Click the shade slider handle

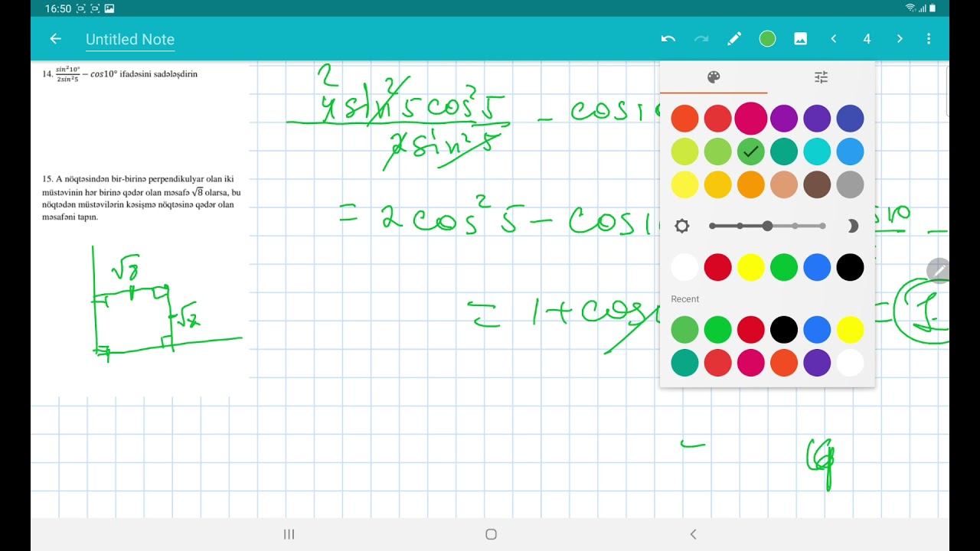pyautogui.click(x=767, y=226)
